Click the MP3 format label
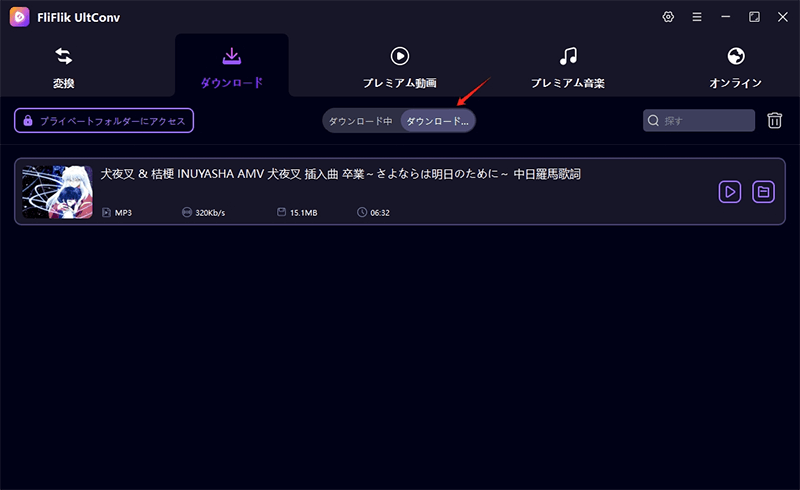The image size is (800, 490). pyautogui.click(x=123, y=212)
